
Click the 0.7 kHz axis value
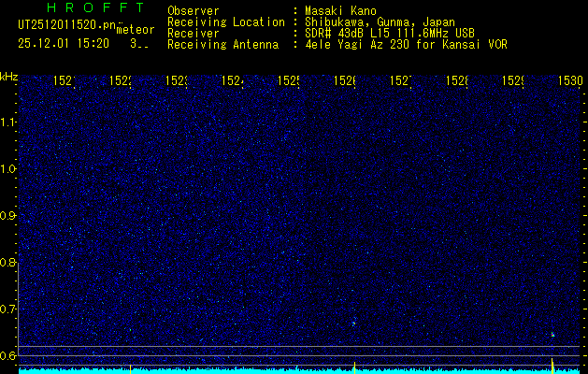[x=8, y=309]
